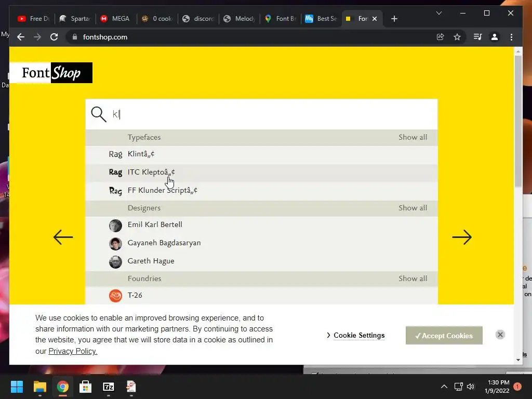This screenshot has height=399, width=532.
Task: Click the page vertical scrollbar thumb
Action: (518, 121)
